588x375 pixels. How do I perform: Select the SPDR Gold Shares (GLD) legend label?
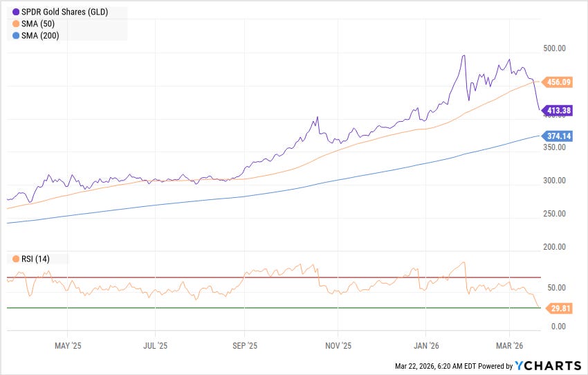[64, 12]
